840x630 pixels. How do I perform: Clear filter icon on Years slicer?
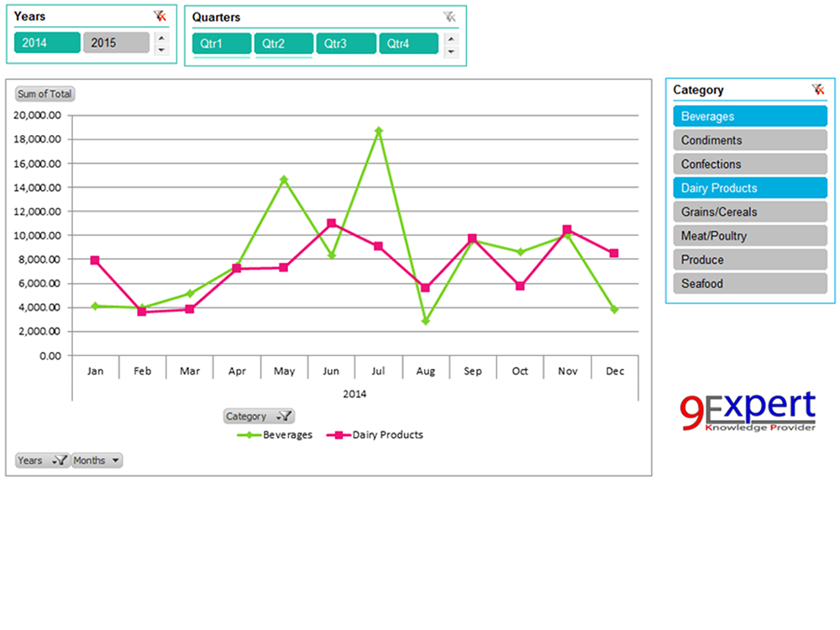(x=160, y=16)
